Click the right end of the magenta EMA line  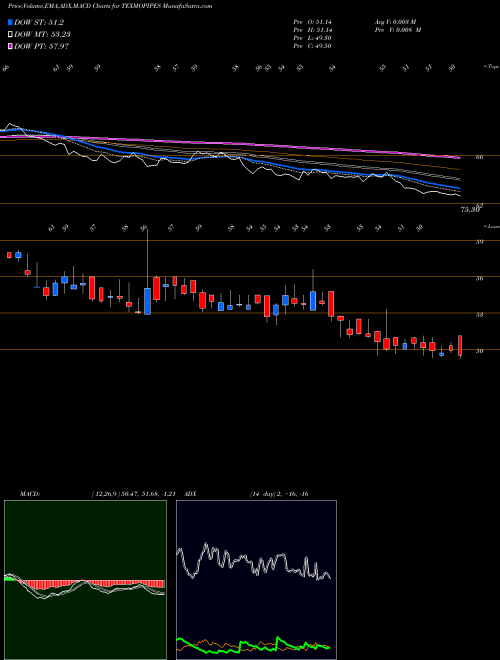click(x=459, y=157)
